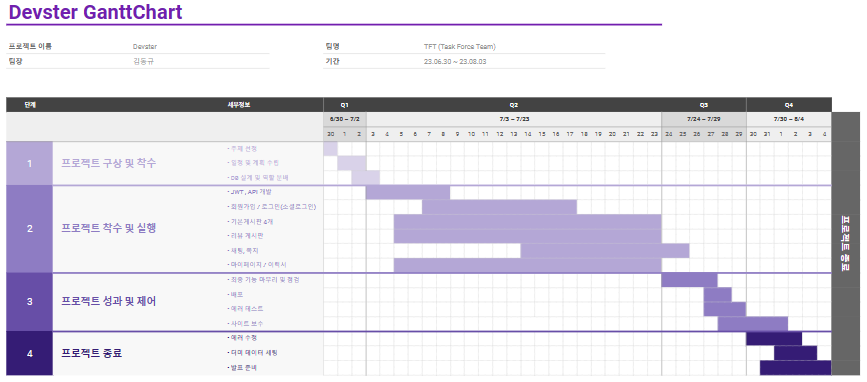
Task: Click day 31 in the date row
Action: 767,134
